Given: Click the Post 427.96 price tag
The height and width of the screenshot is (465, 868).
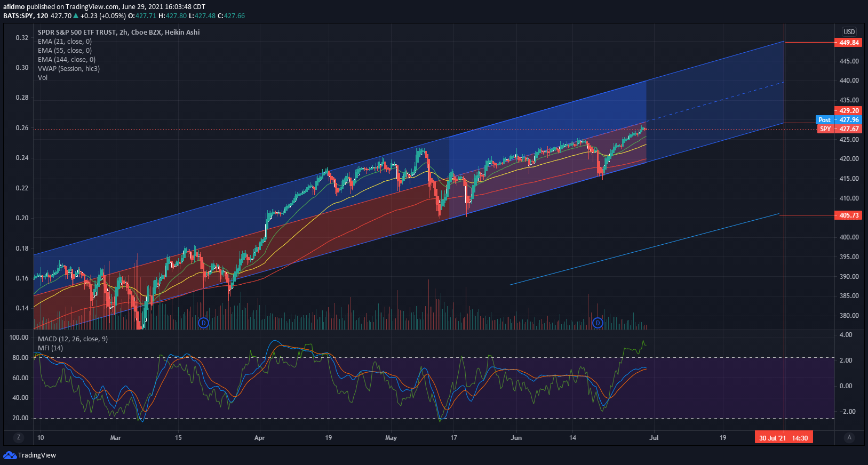Looking at the screenshot, I should [x=839, y=120].
